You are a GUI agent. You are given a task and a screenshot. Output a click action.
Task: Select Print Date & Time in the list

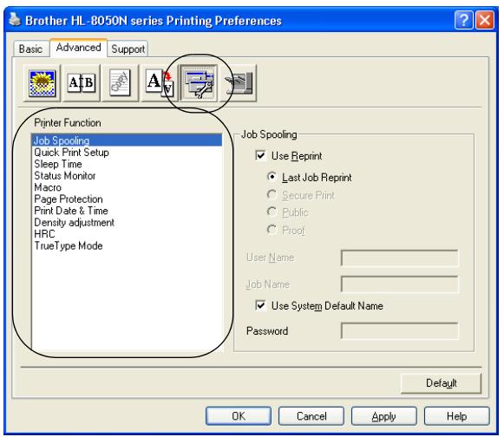click(x=127, y=211)
